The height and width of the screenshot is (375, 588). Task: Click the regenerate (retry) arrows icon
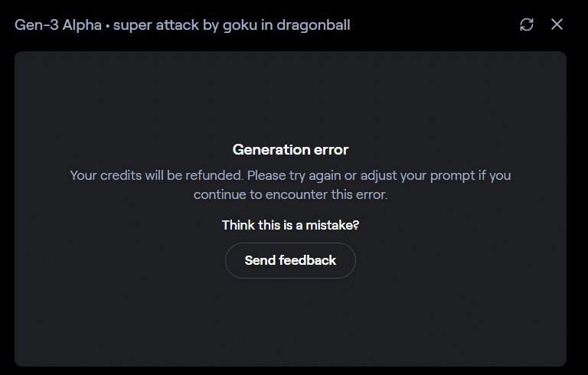527,24
